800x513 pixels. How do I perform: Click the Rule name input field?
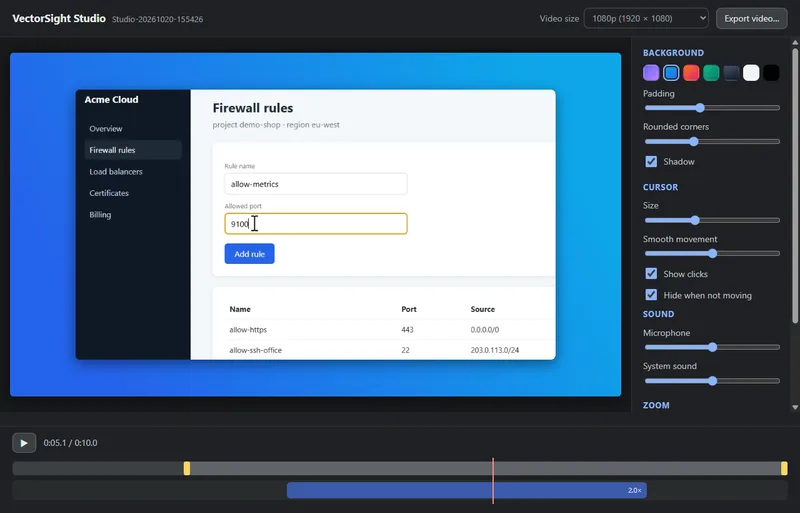coord(316,184)
